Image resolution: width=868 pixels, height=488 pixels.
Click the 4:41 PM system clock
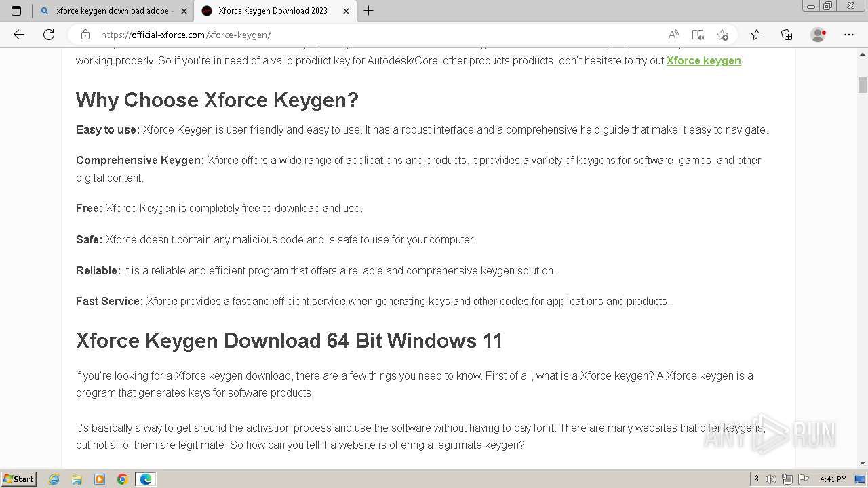point(833,479)
